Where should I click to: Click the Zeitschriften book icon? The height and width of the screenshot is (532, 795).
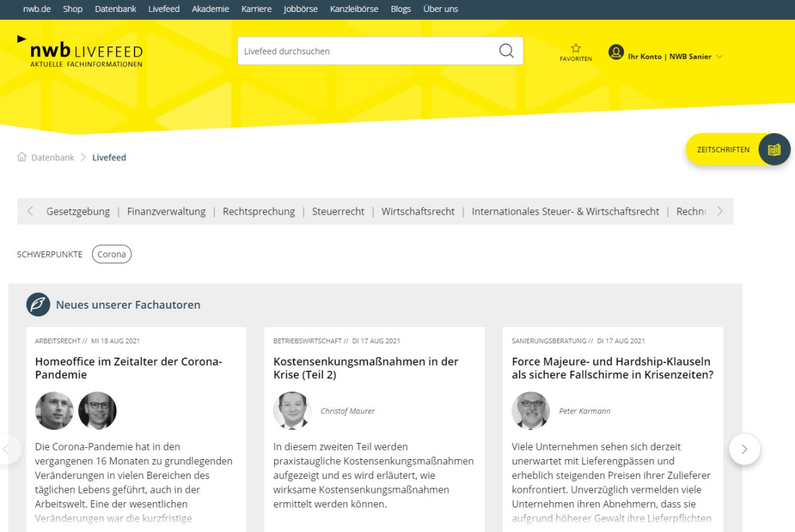(774, 150)
